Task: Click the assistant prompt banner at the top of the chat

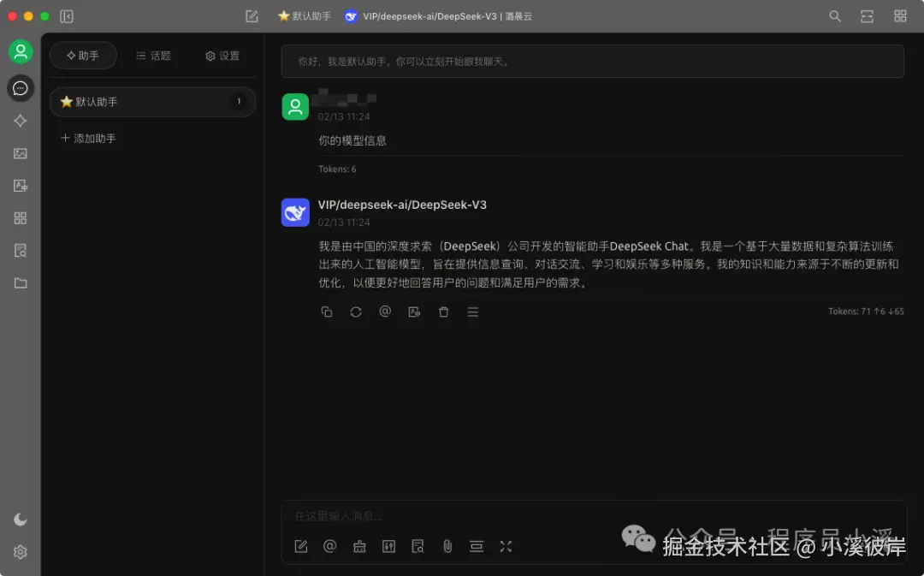Action: click(x=592, y=62)
